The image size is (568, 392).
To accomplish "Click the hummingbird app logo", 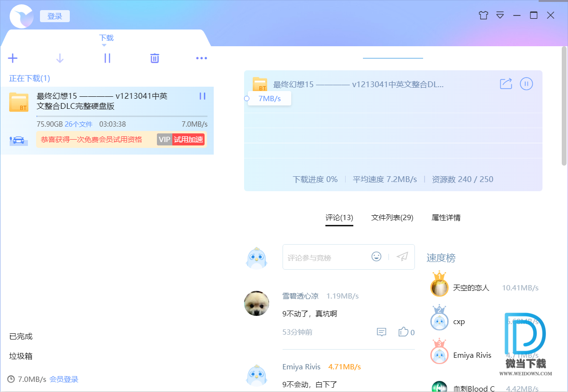I will tap(22, 16).
